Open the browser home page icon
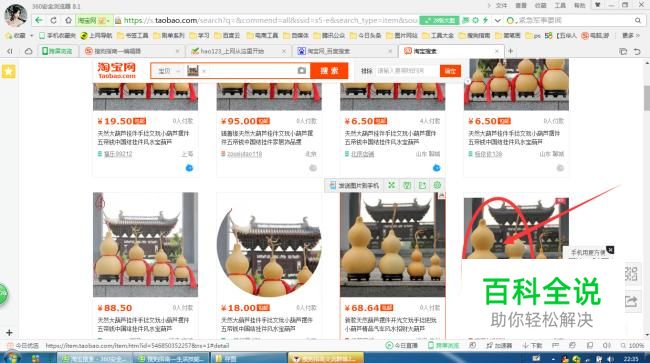Image resolution: width=650 pixels, height=363 pixels. point(68,20)
